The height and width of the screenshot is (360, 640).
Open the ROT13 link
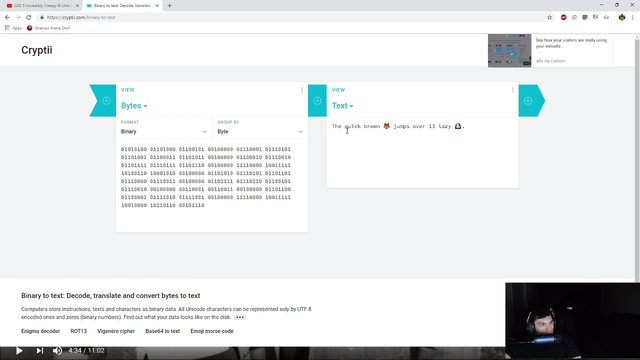click(x=79, y=331)
